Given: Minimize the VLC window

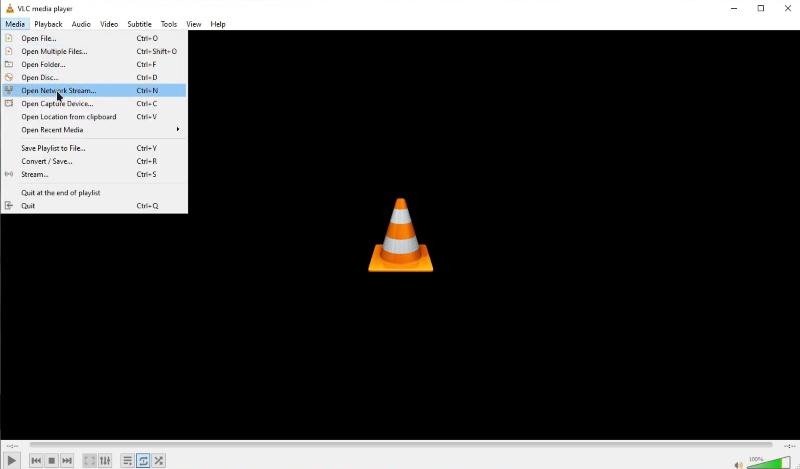Looking at the screenshot, I should pos(734,8).
